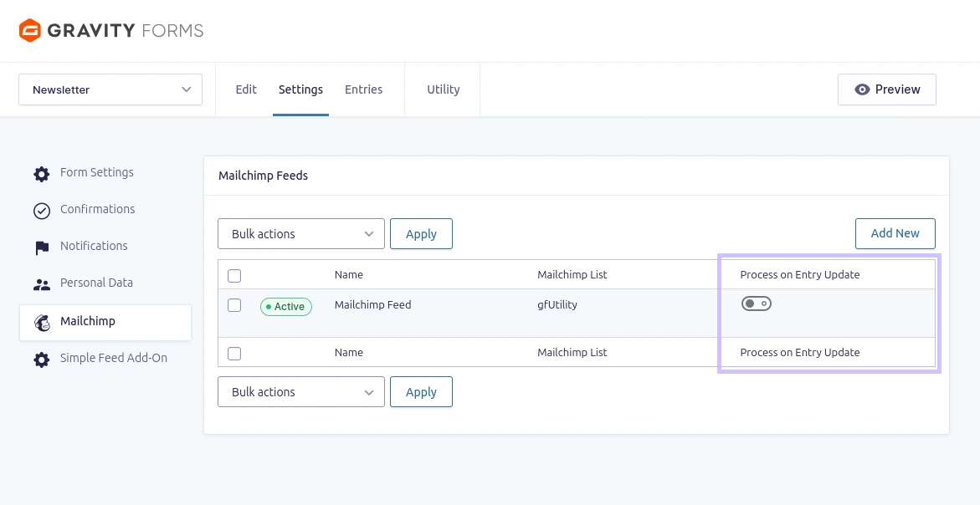Image resolution: width=980 pixels, height=505 pixels.
Task: Select the Settings tab
Action: pyautogui.click(x=300, y=89)
